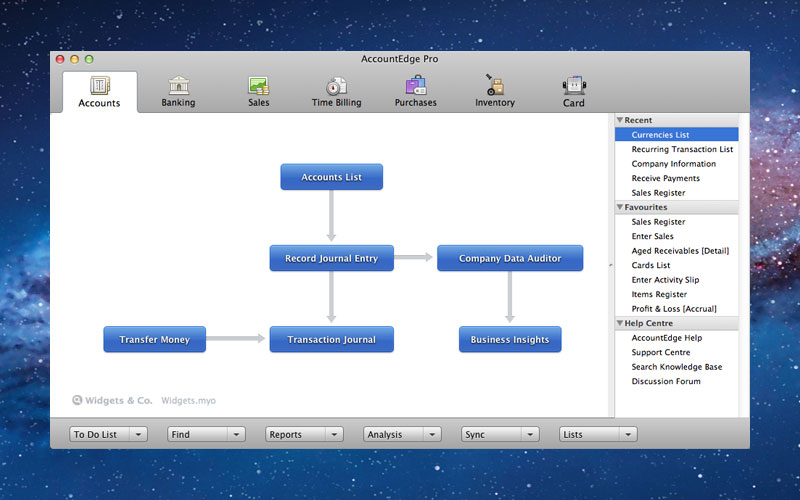This screenshot has width=800, height=500.
Task: Select the Card file icon
Action: pos(574,85)
